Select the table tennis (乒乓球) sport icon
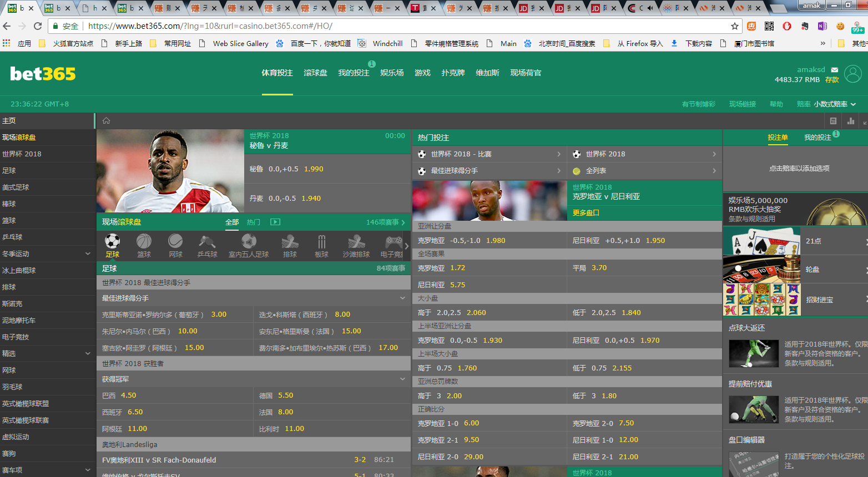This screenshot has height=477, width=868. (207, 245)
